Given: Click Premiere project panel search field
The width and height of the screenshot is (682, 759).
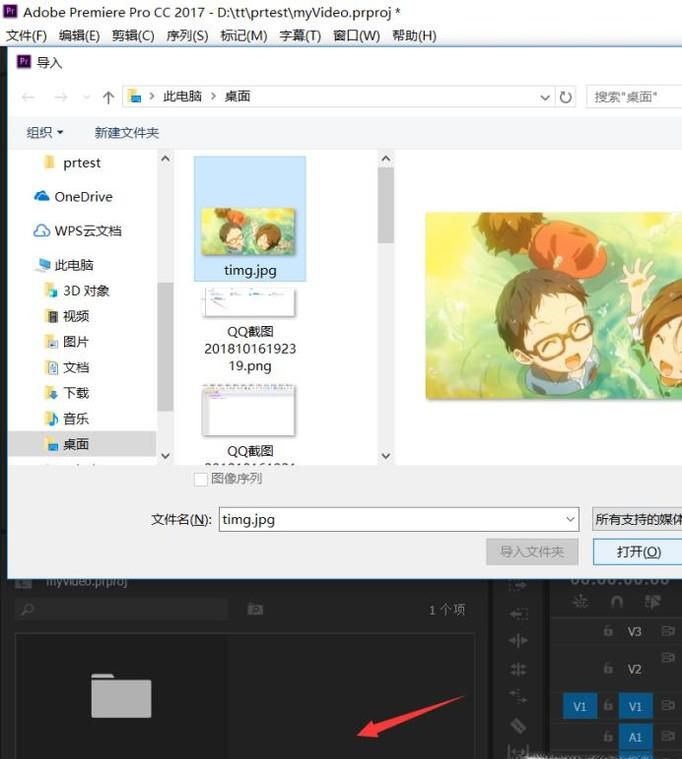Looking at the screenshot, I should click(x=122, y=609).
